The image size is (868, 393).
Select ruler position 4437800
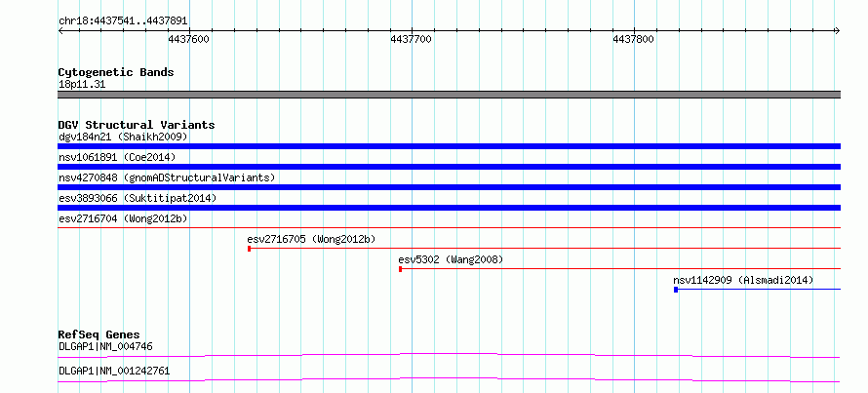click(x=633, y=39)
